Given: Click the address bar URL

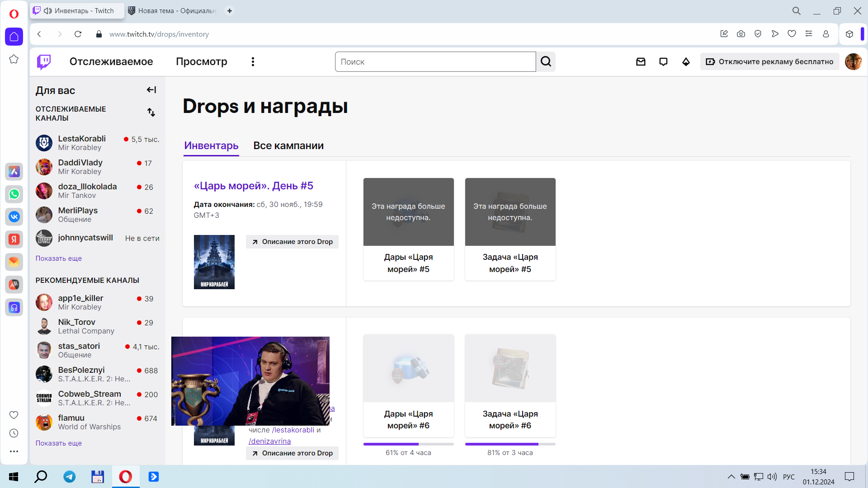Looking at the screenshot, I should pos(159,34).
